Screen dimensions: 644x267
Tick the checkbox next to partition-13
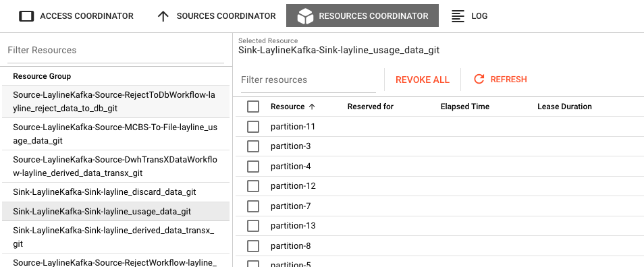click(x=253, y=226)
